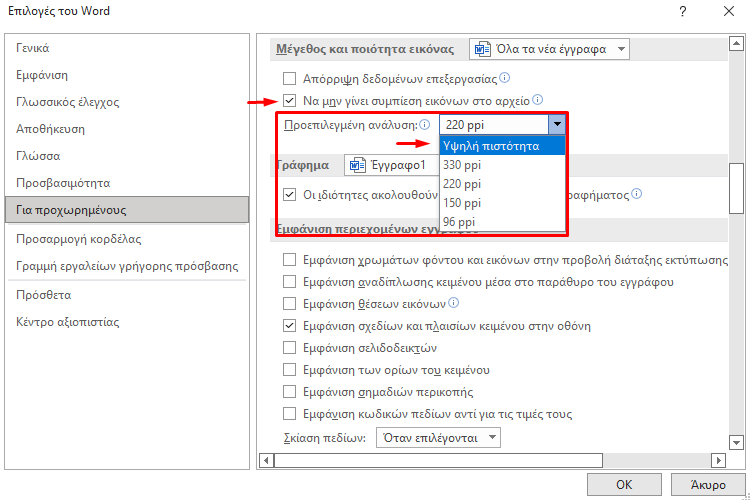This screenshot has height=500, width=750.
Task: Click Word document icon in Όλα τα νέα έγγραφα
Action: tap(482, 49)
